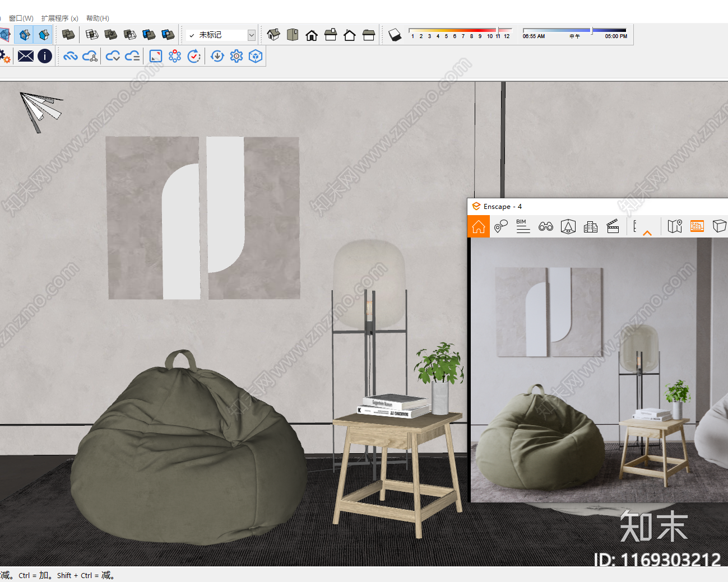Open Enscape binoculars view management

546,226
